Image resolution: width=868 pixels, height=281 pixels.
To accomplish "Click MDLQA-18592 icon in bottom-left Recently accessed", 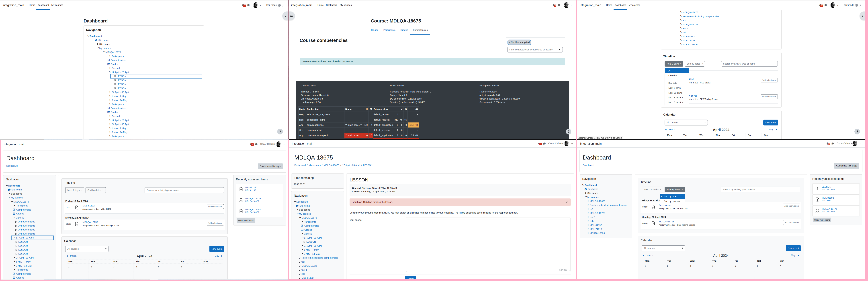I will [x=241, y=211].
